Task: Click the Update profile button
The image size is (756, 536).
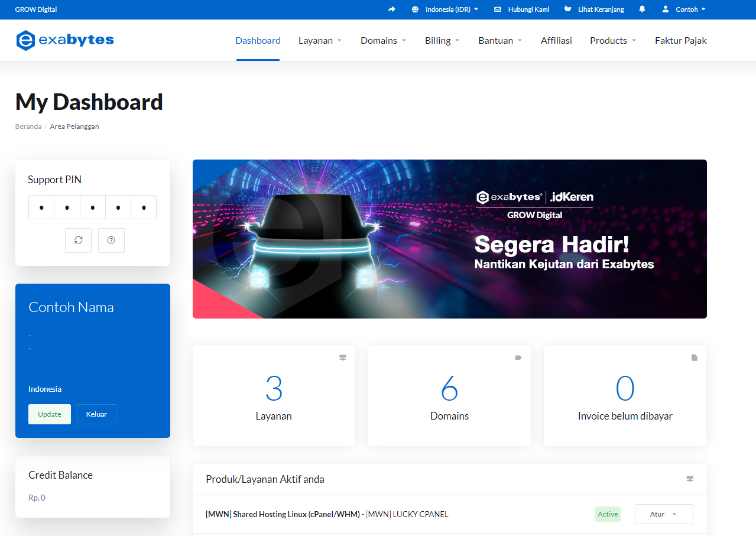Action: 50,414
